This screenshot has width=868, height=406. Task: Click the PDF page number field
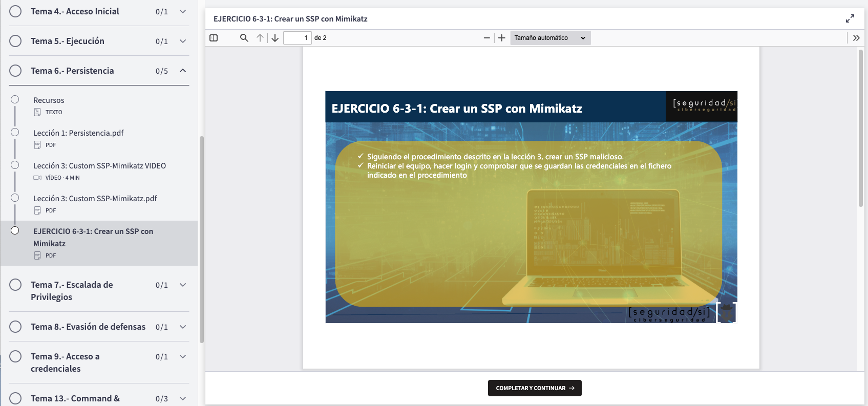click(x=297, y=38)
